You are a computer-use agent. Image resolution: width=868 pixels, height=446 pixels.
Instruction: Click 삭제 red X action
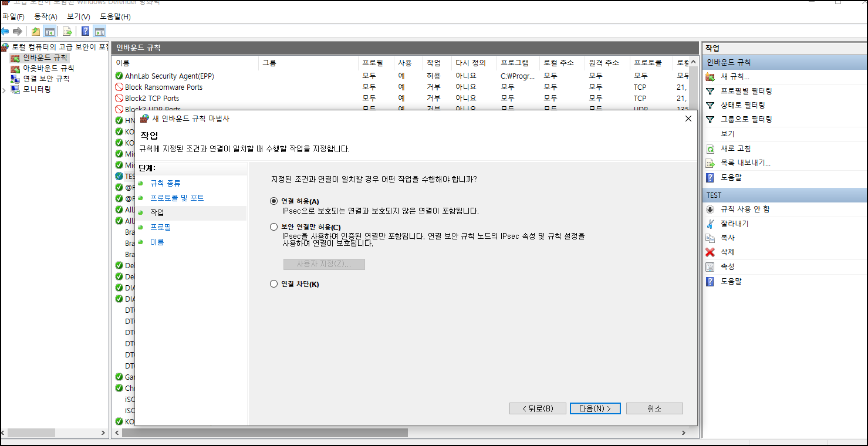pos(710,252)
